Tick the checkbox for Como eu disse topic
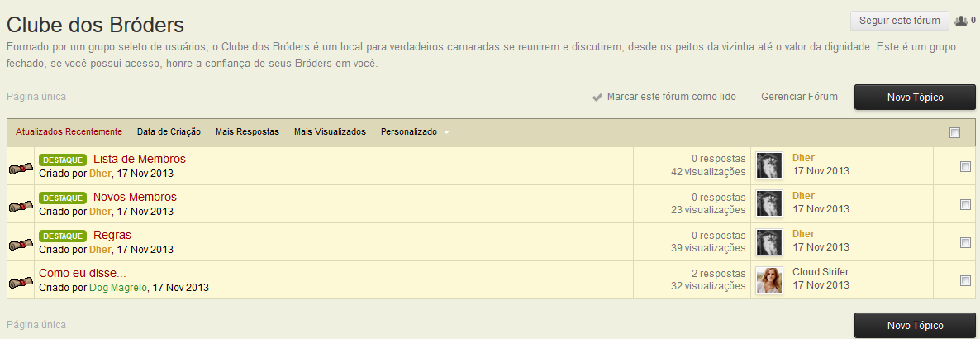 [x=965, y=281]
